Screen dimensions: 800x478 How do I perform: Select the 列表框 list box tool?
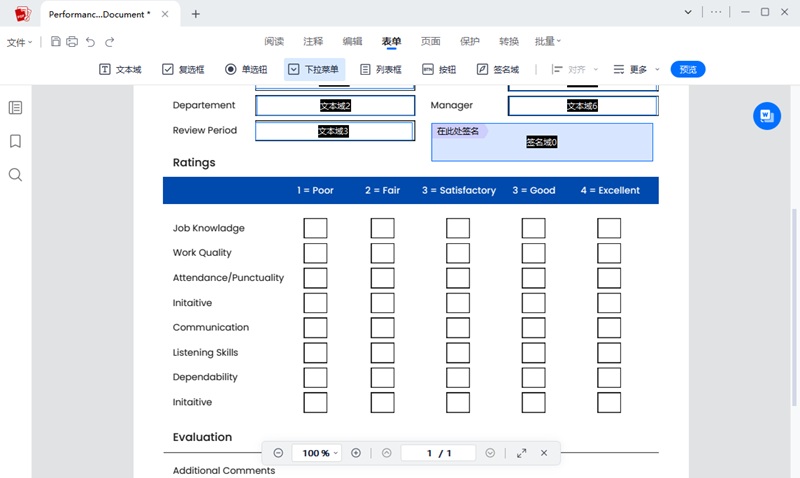click(x=381, y=69)
